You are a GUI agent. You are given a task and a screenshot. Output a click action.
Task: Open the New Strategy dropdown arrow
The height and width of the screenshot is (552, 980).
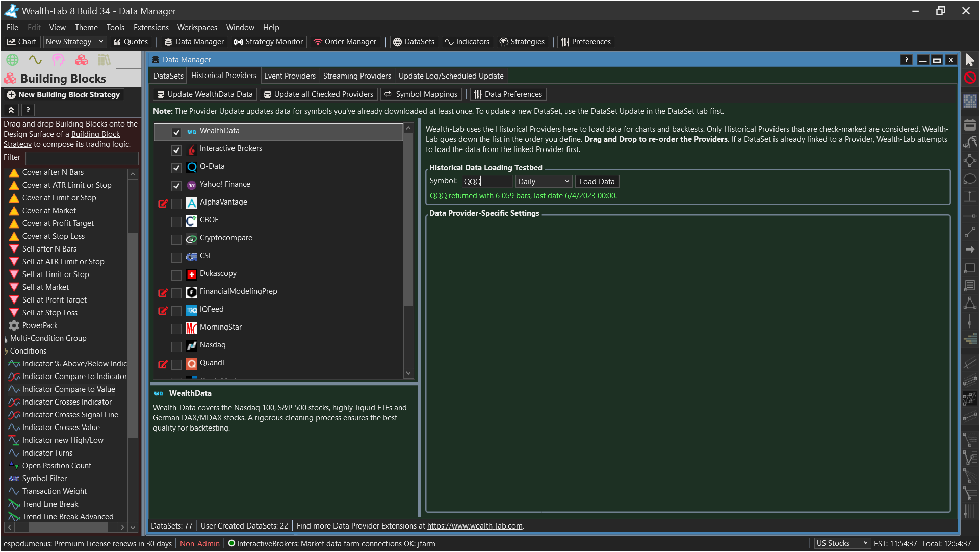tap(101, 42)
